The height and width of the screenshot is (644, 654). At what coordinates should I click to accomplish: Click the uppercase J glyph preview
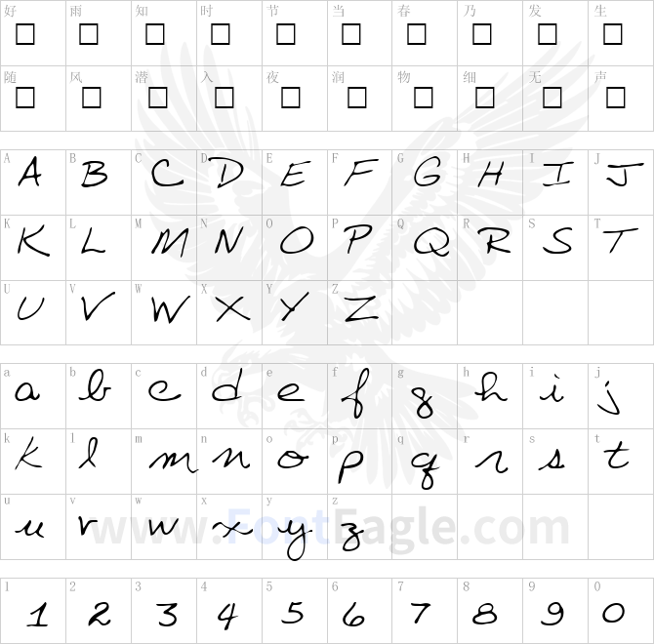(x=625, y=175)
